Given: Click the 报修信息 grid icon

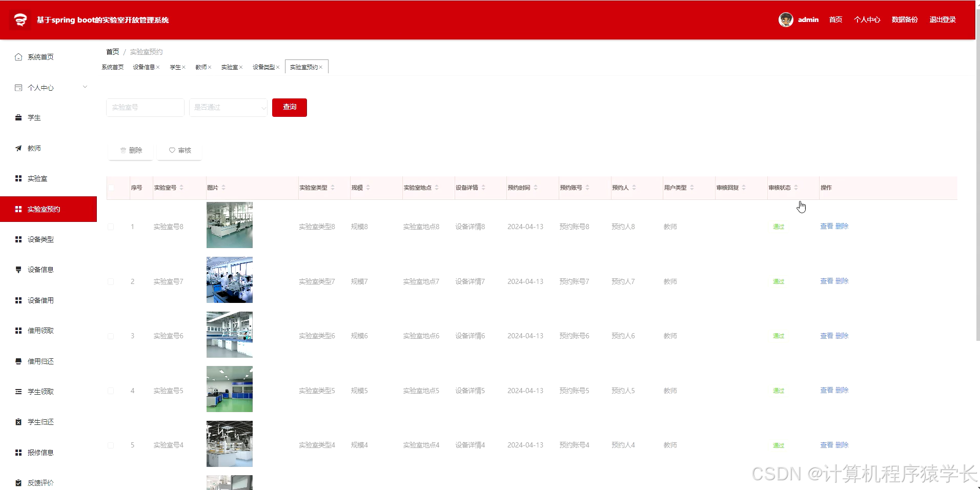Looking at the screenshot, I should [18, 453].
